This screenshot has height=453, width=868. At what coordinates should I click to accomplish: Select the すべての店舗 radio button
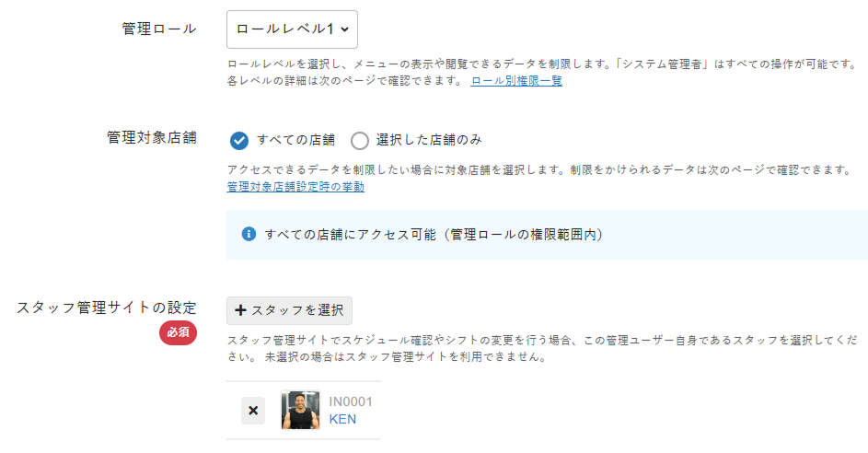(x=239, y=140)
